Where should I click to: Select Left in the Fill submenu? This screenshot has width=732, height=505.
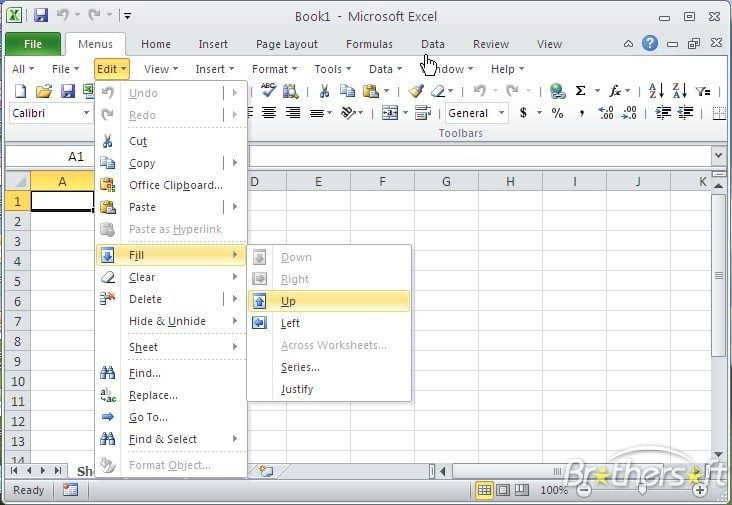[329, 323]
